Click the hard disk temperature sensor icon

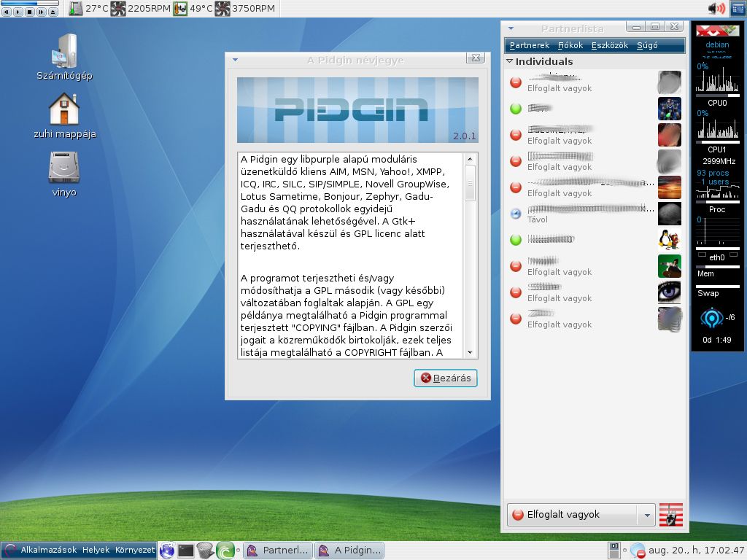point(76,9)
